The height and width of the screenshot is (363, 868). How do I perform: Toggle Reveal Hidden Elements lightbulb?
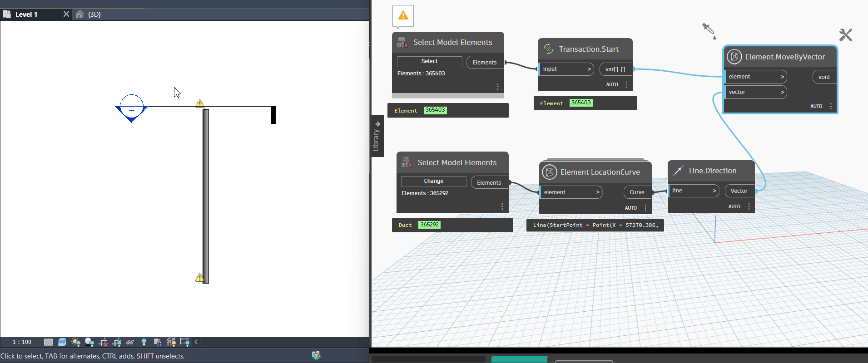(144, 342)
